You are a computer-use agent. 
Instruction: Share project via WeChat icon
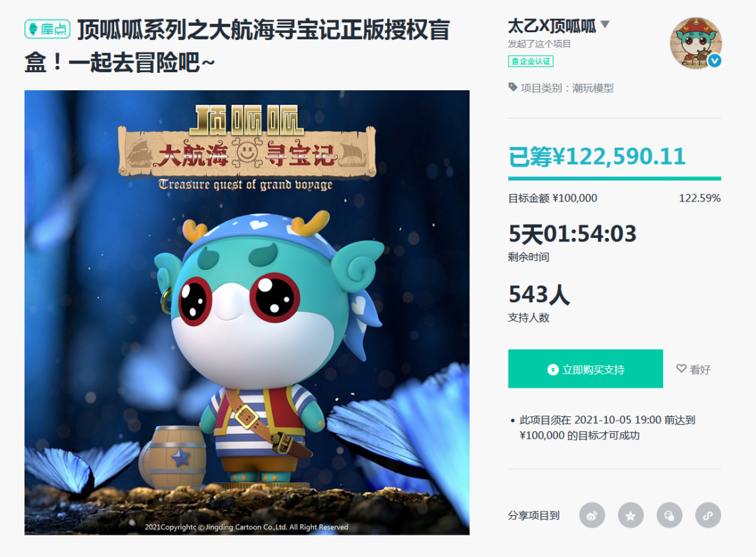point(669,515)
